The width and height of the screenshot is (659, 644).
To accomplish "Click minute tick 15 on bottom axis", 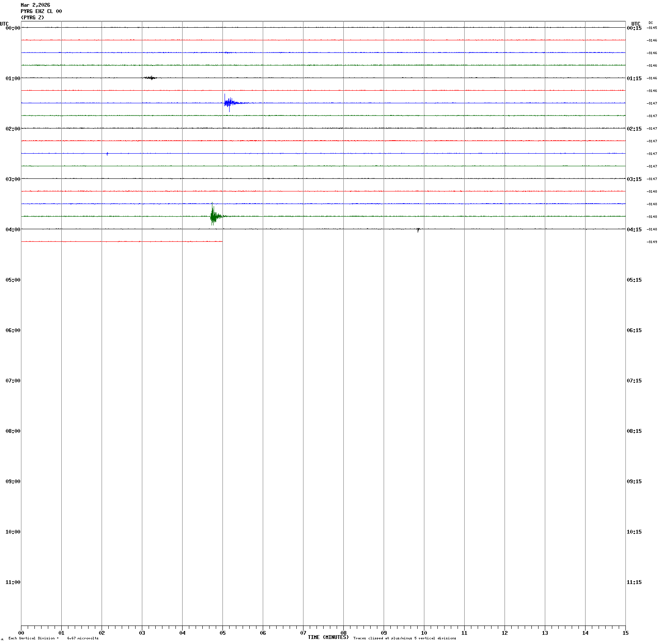I will (x=625, y=633).
